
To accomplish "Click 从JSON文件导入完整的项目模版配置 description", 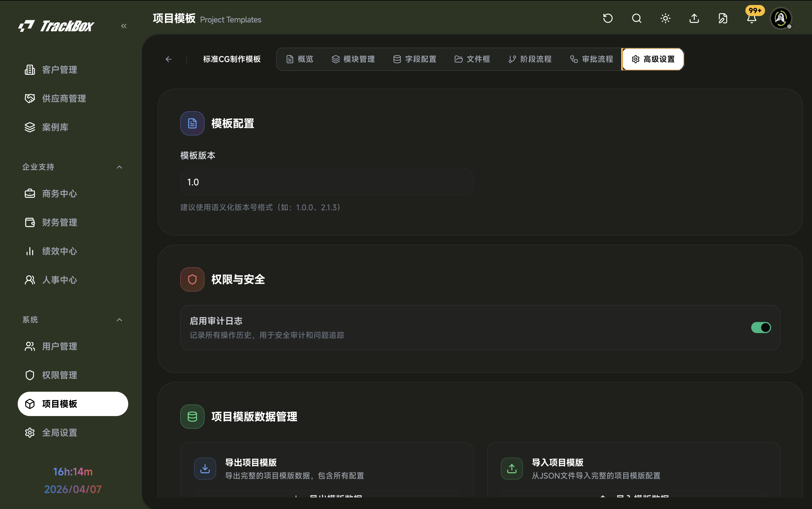I will (596, 476).
